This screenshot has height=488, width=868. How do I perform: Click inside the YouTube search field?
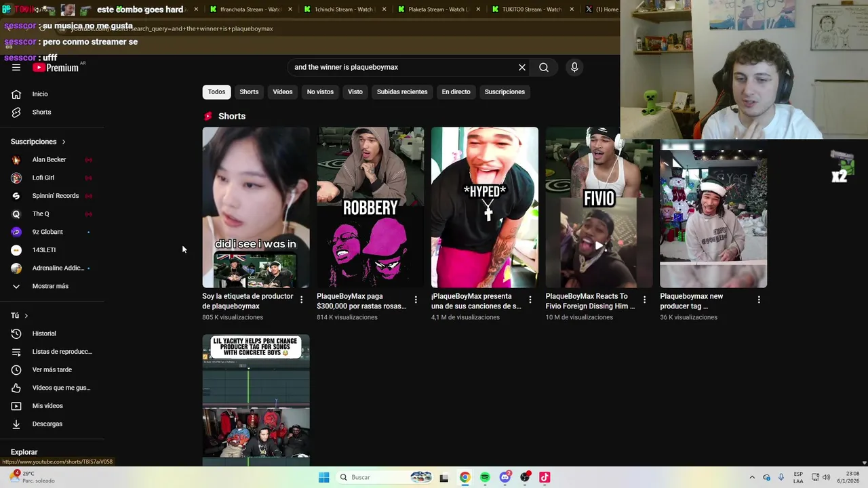(403, 67)
